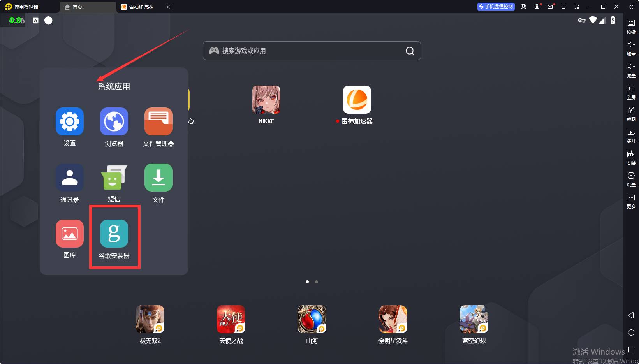The width and height of the screenshot is (639, 364).
Task: Click the Android home circle button
Action: [631, 332]
